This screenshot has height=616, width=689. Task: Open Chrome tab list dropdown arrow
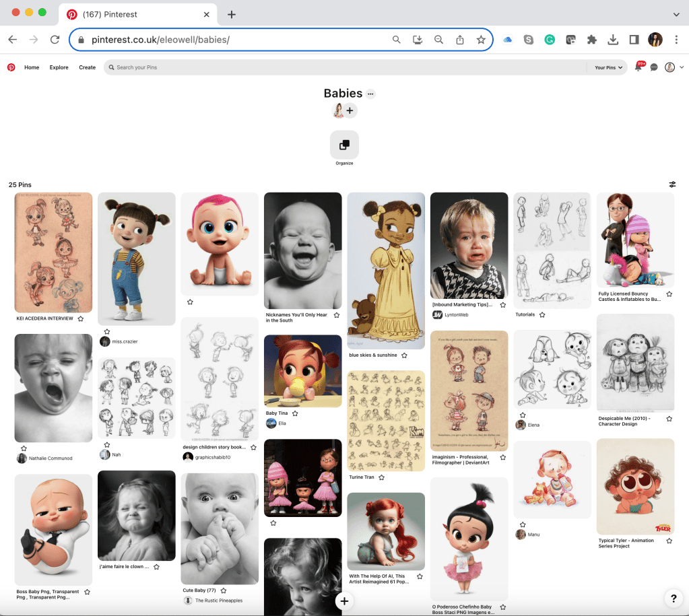coord(676,14)
